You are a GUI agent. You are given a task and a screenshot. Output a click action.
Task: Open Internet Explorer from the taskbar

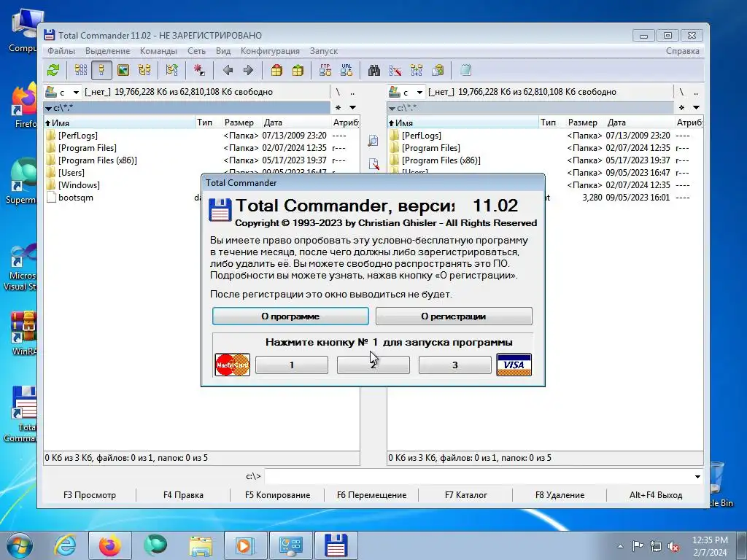coord(65,545)
